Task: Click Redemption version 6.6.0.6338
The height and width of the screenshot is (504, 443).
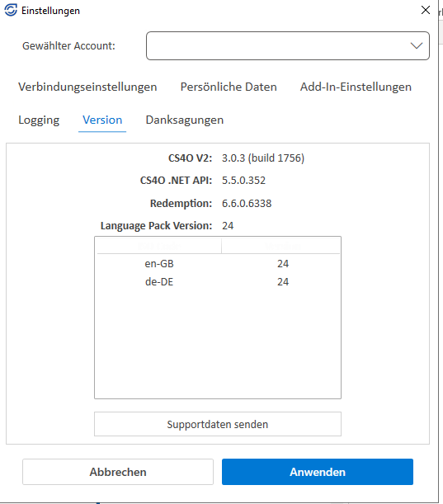Action: pyautogui.click(x=247, y=203)
